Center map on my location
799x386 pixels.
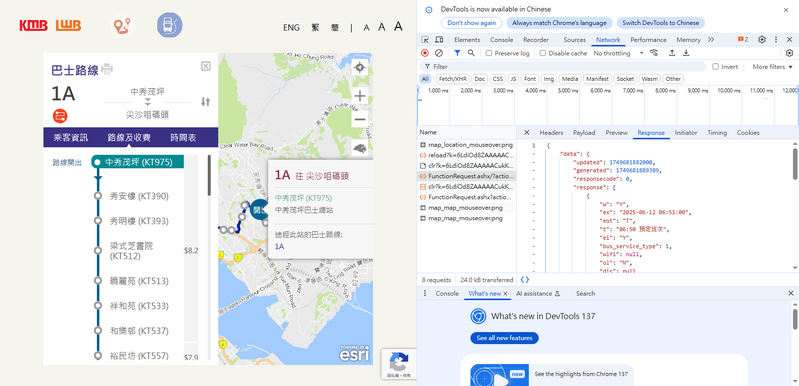click(x=360, y=67)
